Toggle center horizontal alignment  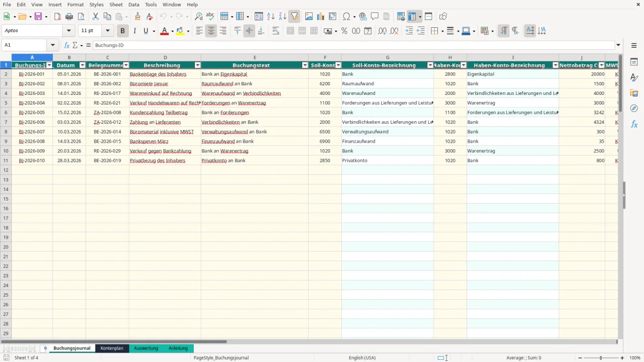(x=211, y=31)
